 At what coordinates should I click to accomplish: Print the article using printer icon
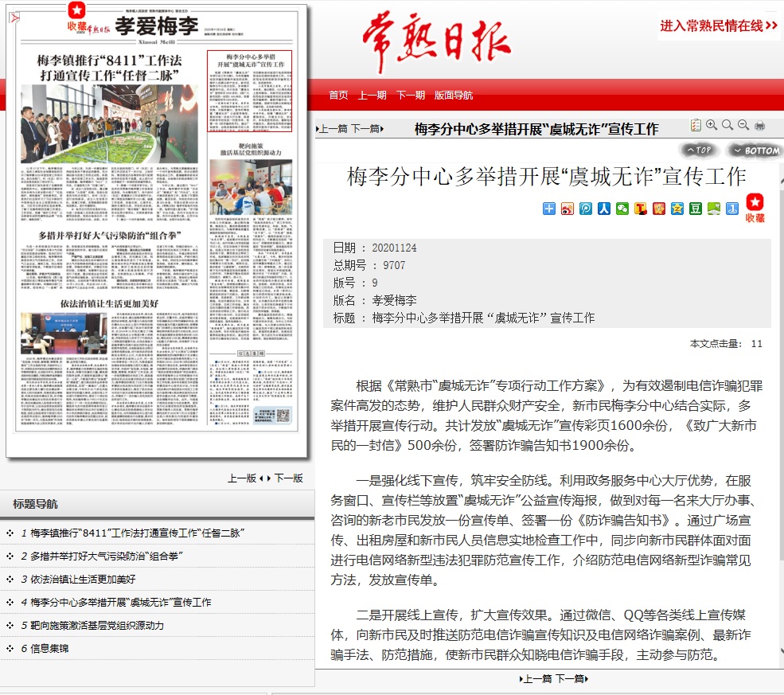[x=759, y=126]
